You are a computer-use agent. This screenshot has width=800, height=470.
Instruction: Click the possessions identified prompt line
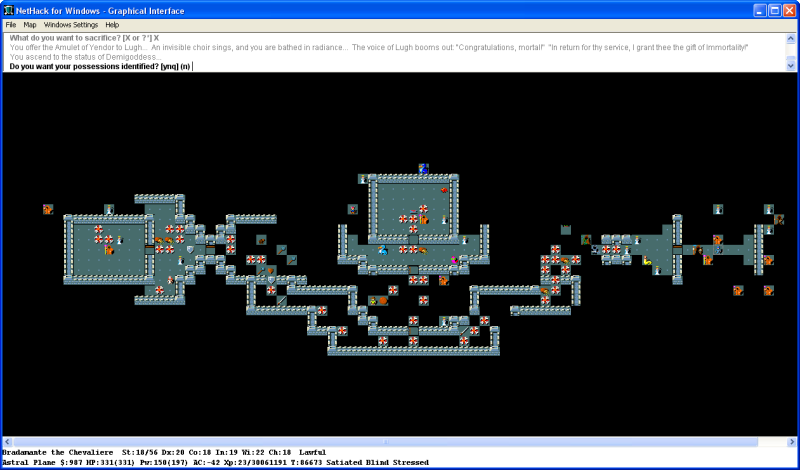click(100, 66)
